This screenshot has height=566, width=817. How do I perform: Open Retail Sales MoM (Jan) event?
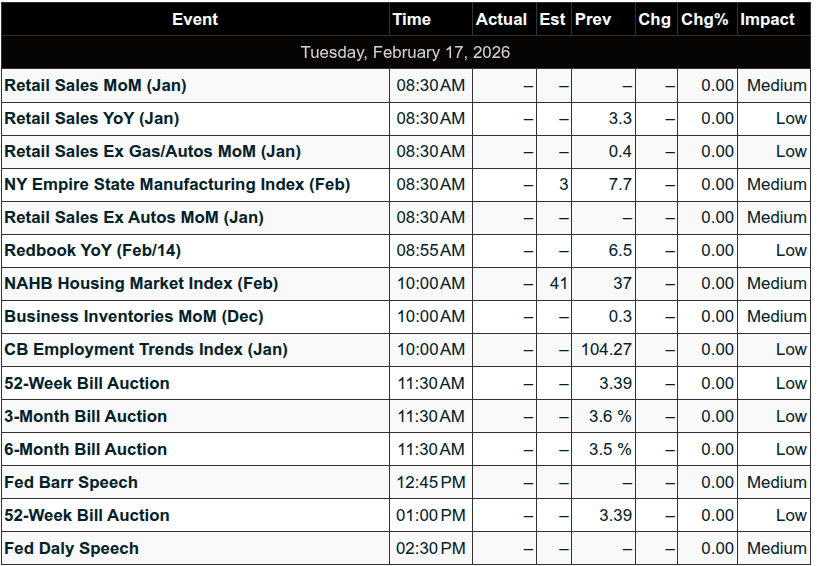click(96, 85)
